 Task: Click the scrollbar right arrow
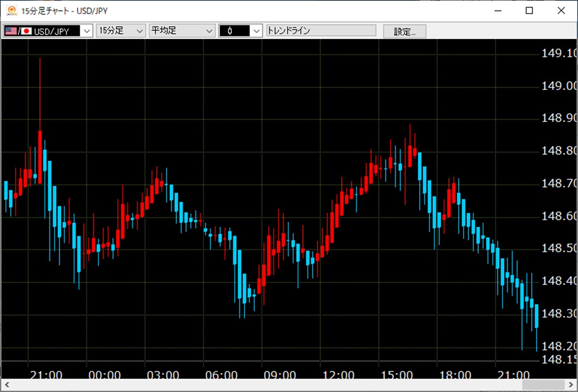click(571, 384)
